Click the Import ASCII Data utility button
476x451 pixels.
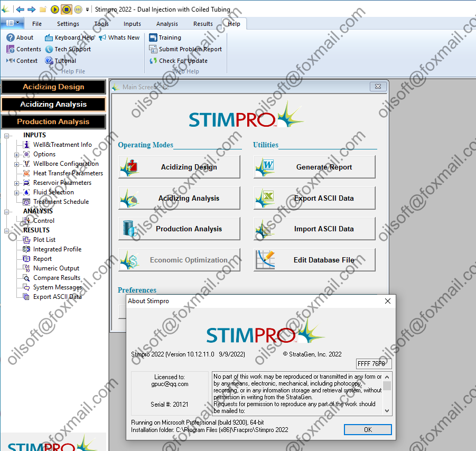pos(314,229)
